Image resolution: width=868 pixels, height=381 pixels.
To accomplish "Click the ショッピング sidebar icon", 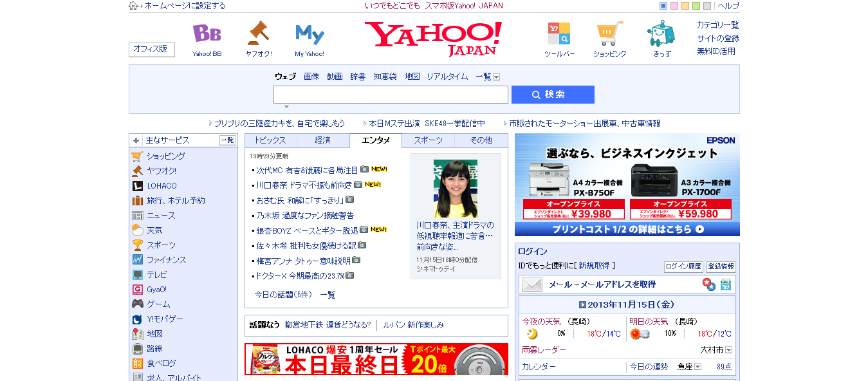I will 137,156.
